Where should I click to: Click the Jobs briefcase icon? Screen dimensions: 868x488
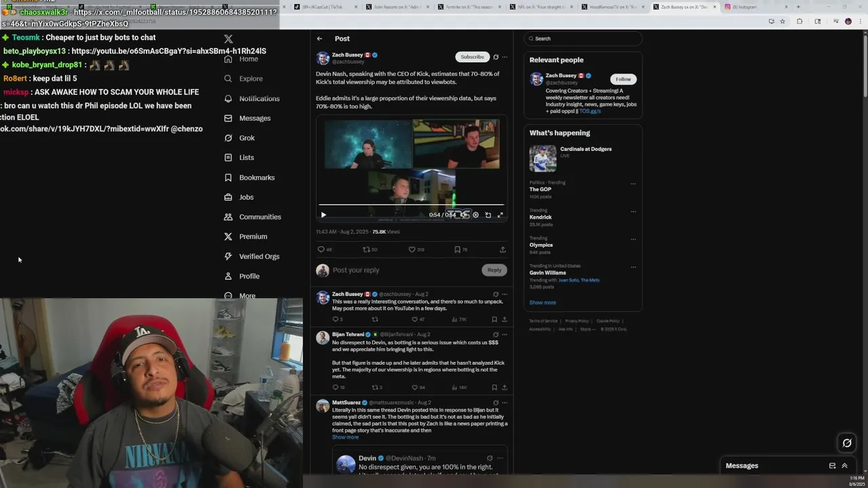point(228,197)
